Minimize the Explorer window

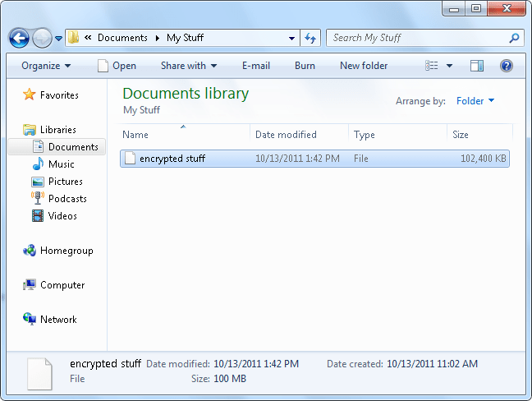[454, 8]
